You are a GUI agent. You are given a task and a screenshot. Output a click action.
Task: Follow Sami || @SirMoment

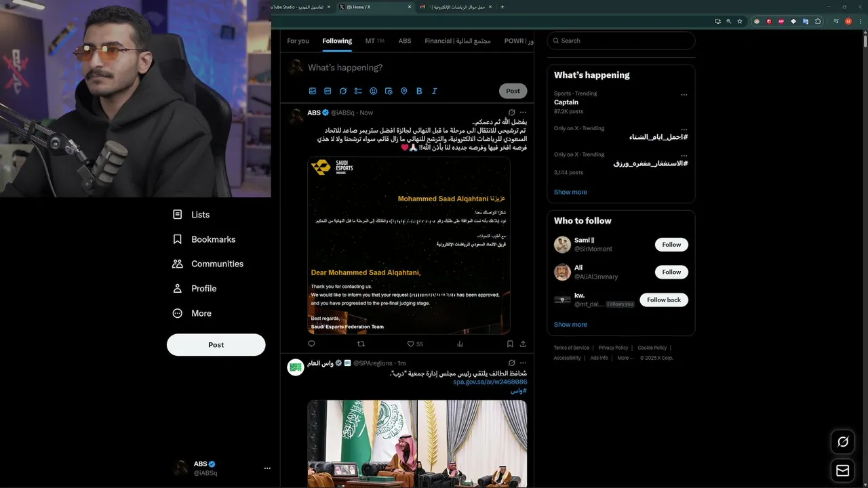click(x=671, y=245)
